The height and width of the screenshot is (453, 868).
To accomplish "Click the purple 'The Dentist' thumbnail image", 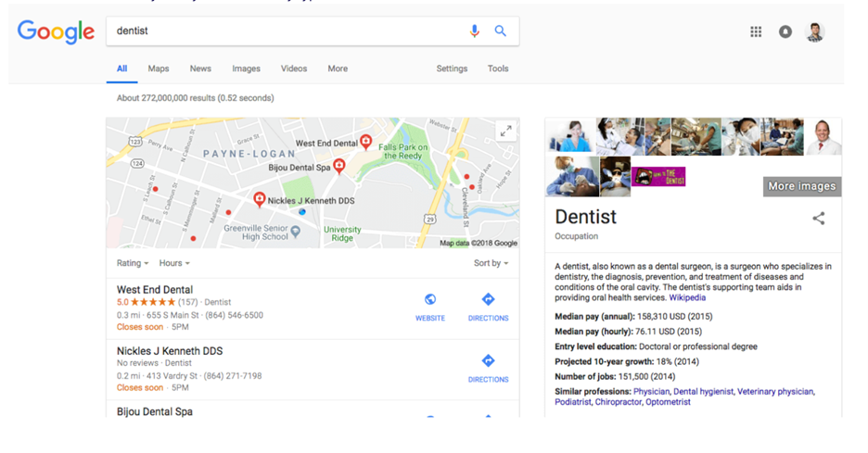I will 658,176.
